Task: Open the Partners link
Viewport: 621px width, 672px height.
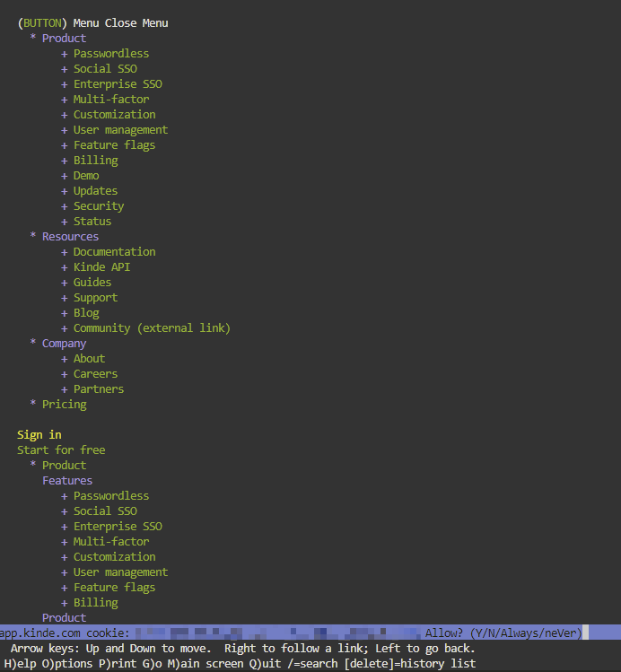Action: tap(99, 389)
